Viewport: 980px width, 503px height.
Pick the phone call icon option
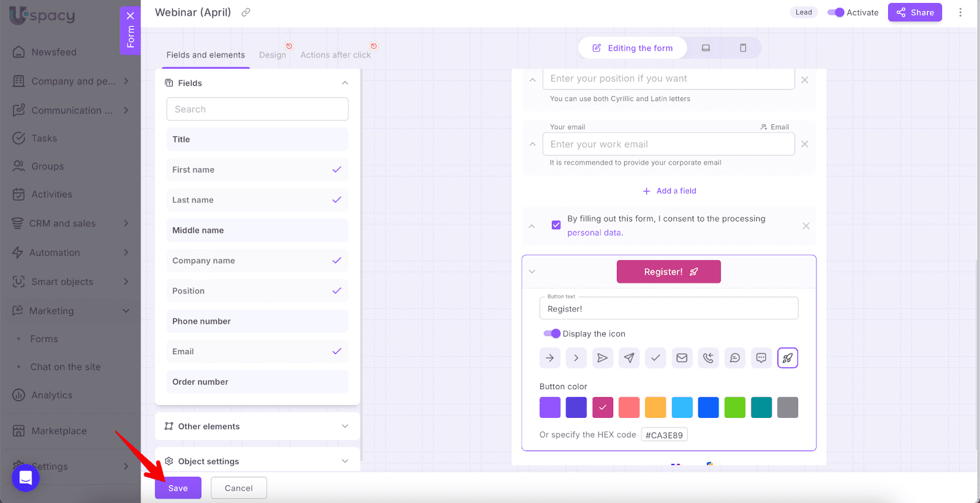(708, 358)
